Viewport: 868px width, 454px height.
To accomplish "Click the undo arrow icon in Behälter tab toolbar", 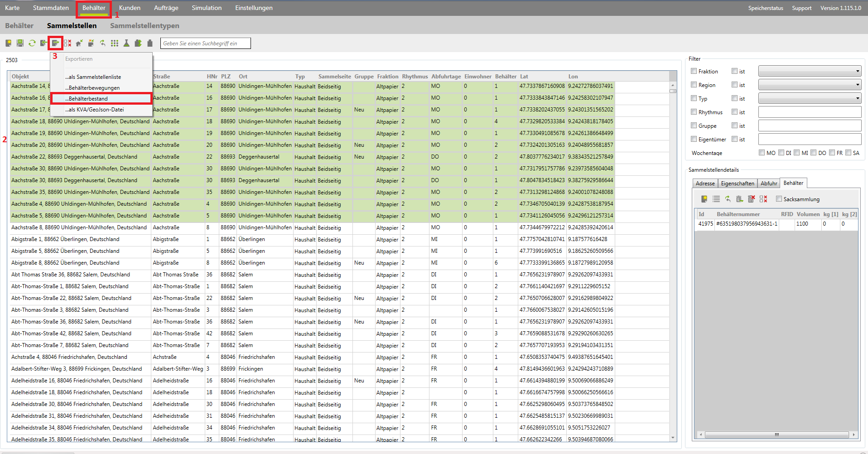I will click(728, 199).
